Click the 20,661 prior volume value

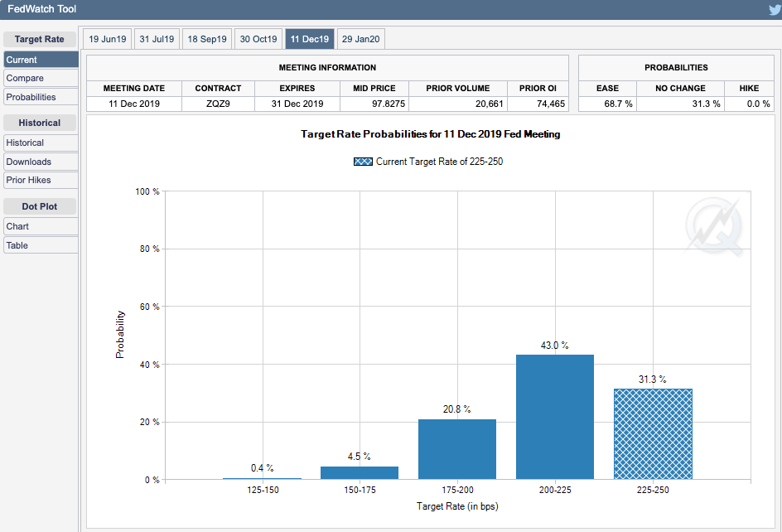[x=490, y=104]
